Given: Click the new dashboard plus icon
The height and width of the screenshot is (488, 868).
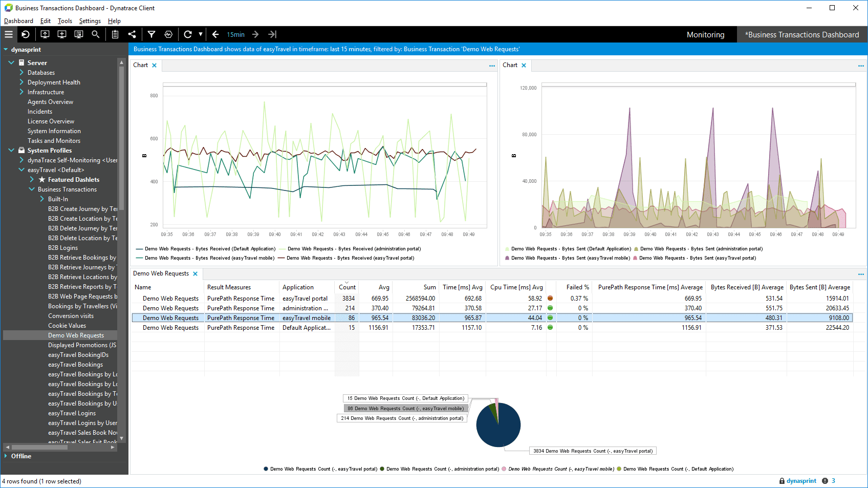Looking at the screenshot, I should point(62,34).
